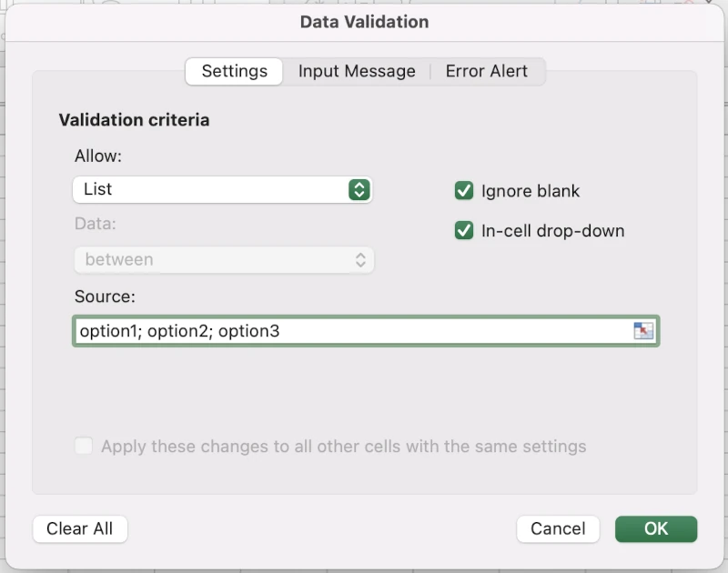Click the green arrows on Allow dropdown
This screenshot has width=728, height=573.
pos(359,189)
